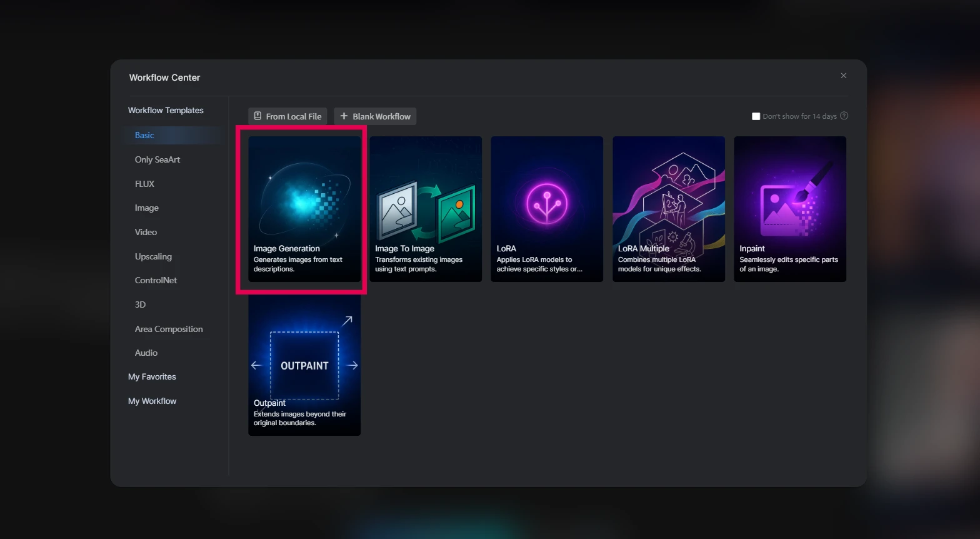Select the Inpaint template card
980x539 pixels.
789,209
